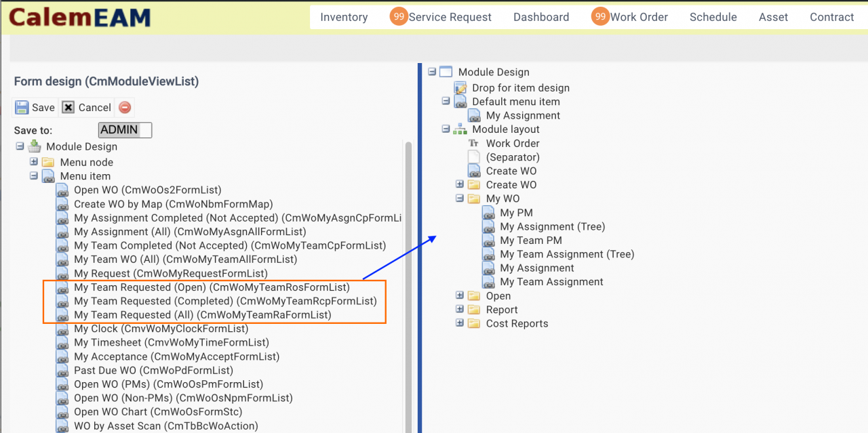Collapse the left-tree Menu item node
868x433 pixels.
(x=34, y=176)
